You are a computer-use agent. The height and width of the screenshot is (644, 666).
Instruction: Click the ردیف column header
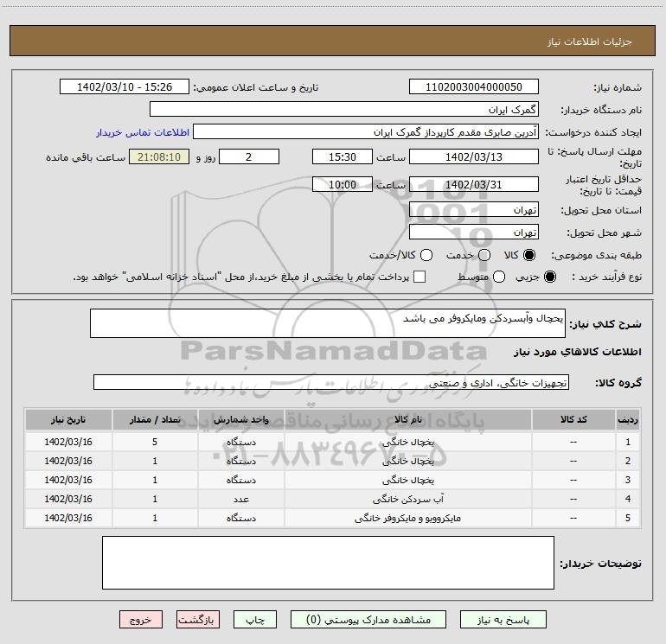click(x=628, y=420)
